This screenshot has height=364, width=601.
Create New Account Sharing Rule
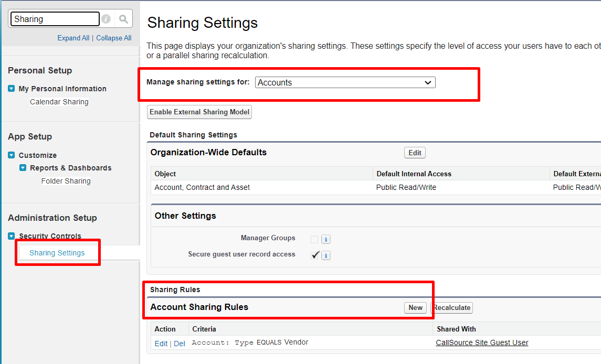coord(416,308)
